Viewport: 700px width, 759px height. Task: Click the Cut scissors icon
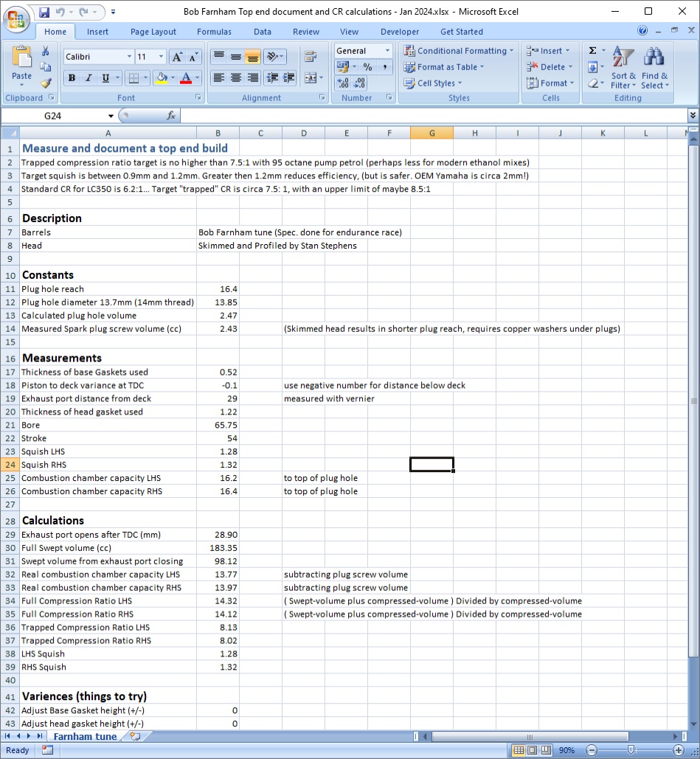tap(46, 52)
